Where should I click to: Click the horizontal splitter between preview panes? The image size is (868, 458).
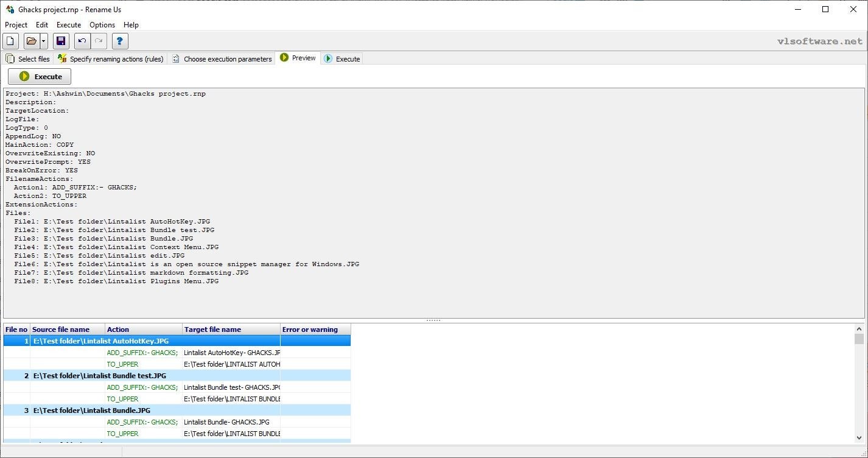[x=433, y=320]
